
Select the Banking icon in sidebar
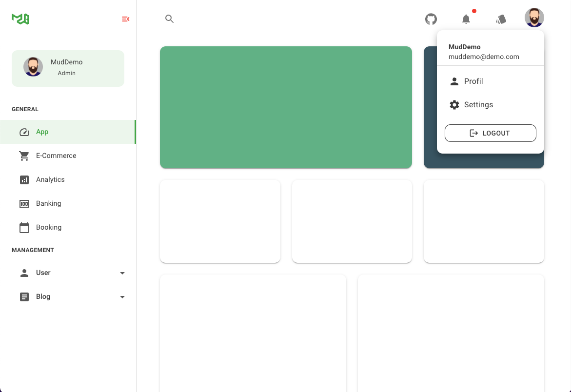pyautogui.click(x=24, y=203)
